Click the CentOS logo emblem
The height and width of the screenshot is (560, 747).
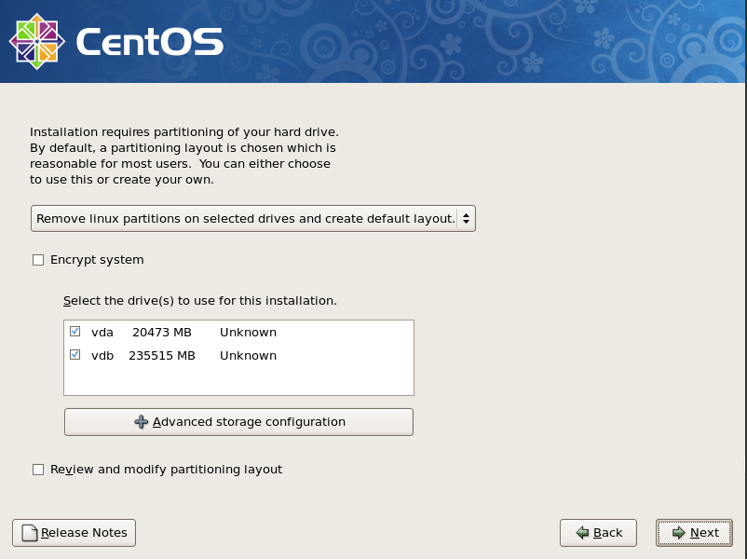[37, 41]
